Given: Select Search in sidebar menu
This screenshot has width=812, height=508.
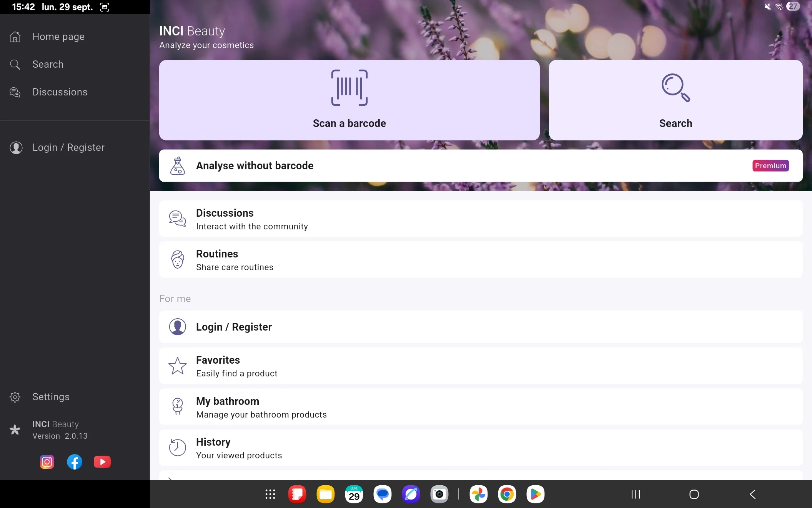Looking at the screenshot, I should tap(48, 64).
